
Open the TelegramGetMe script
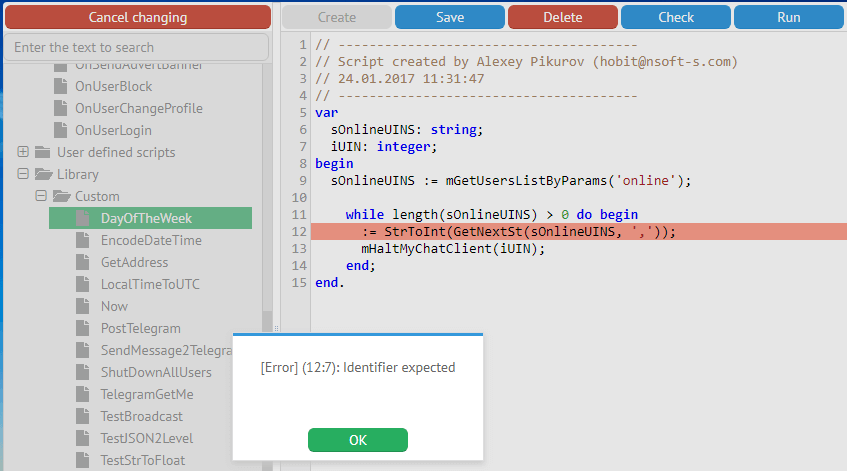(147, 395)
